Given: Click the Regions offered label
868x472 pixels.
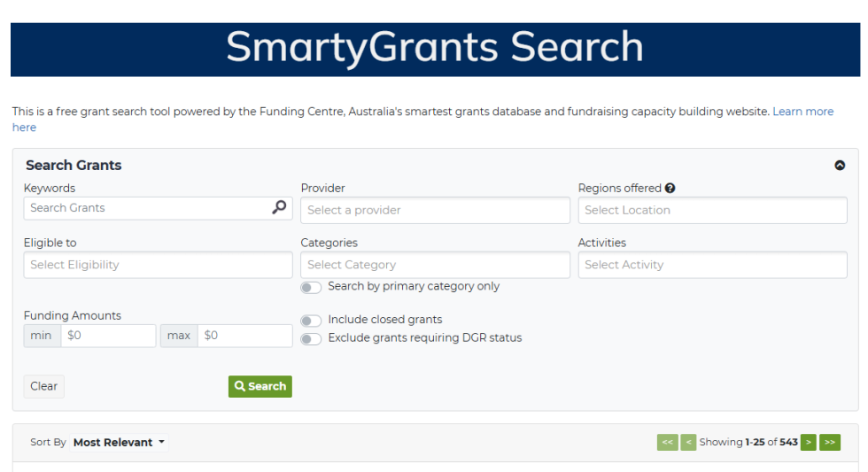Looking at the screenshot, I should [x=619, y=188].
